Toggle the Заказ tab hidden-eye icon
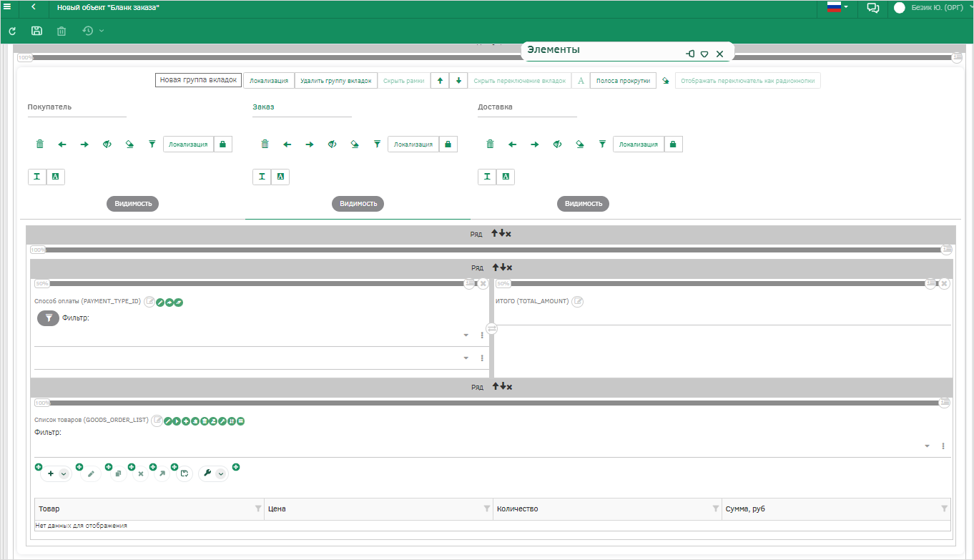 click(332, 144)
